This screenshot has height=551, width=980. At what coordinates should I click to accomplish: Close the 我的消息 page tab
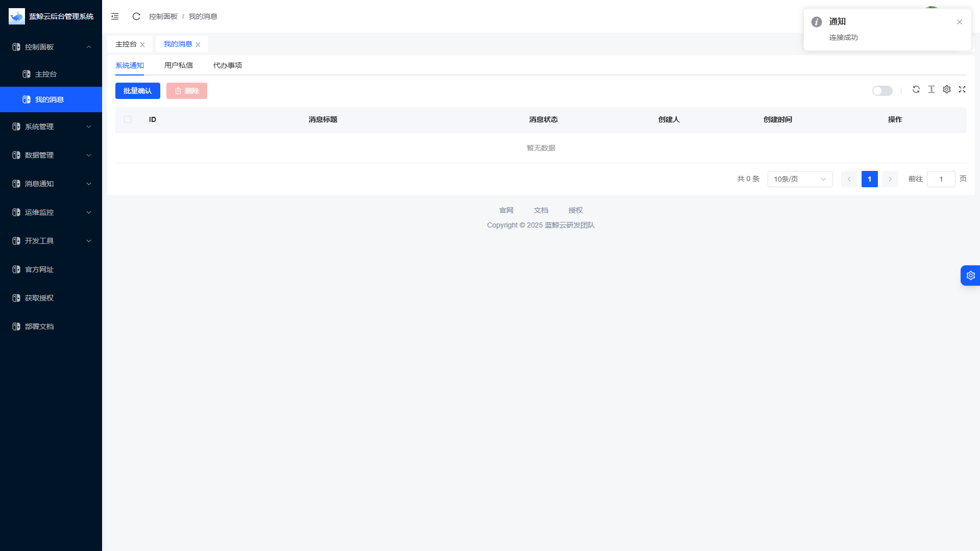[x=198, y=45]
